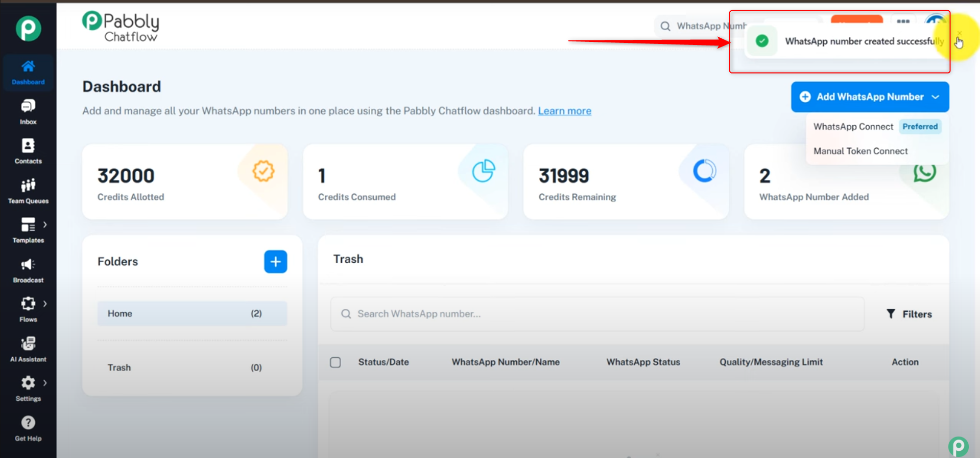The height and width of the screenshot is (458, 980).
Task: Click the three-dots apps icon in header
Action: tap(903, 21)
